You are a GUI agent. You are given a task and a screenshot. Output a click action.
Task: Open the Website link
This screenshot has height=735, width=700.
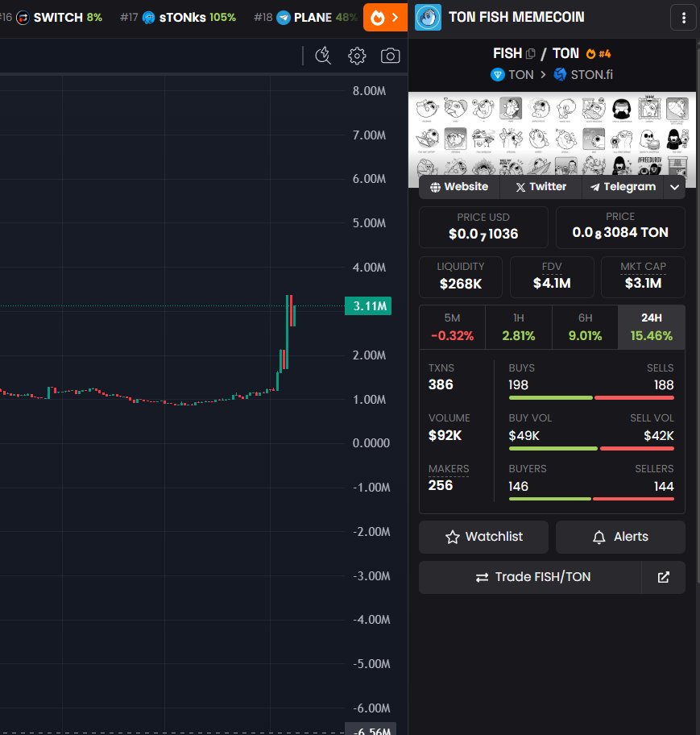[459, 186]
